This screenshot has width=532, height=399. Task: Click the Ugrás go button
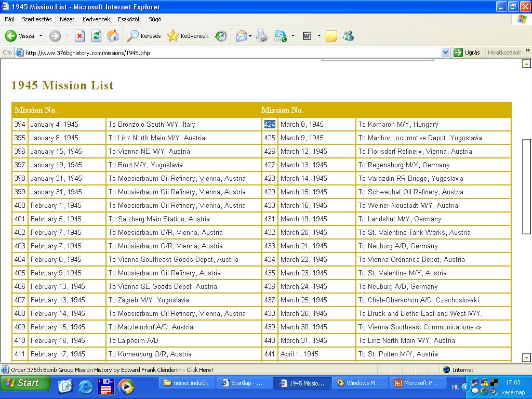pos(467,52)
